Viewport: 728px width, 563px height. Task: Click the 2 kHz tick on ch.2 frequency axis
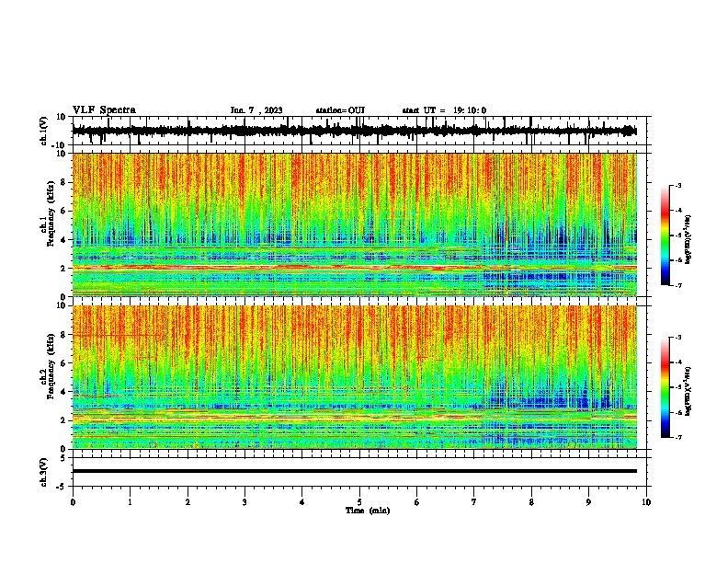point(63,419)
